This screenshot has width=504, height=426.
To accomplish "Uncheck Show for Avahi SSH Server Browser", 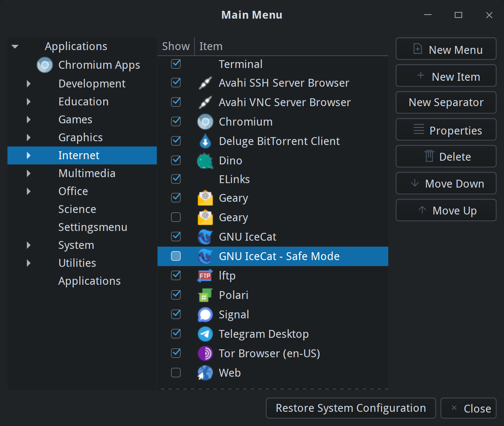I will tap(176, 83).
